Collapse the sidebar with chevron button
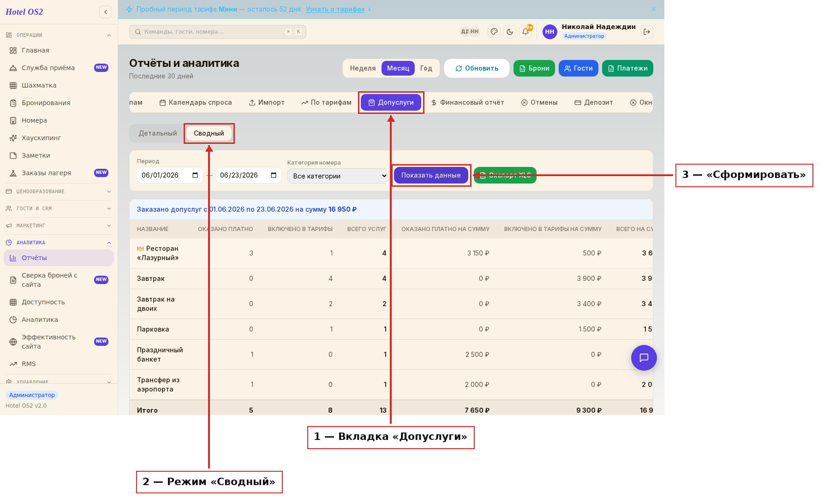824x504 pixels. click(x=106, y=12)
